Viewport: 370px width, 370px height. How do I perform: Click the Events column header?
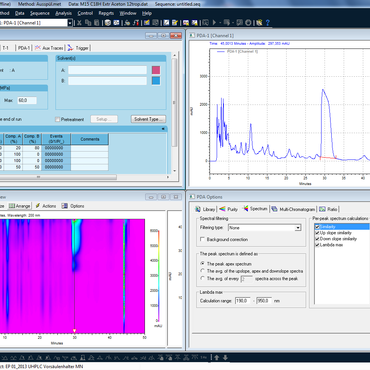[x=56, y=139]
